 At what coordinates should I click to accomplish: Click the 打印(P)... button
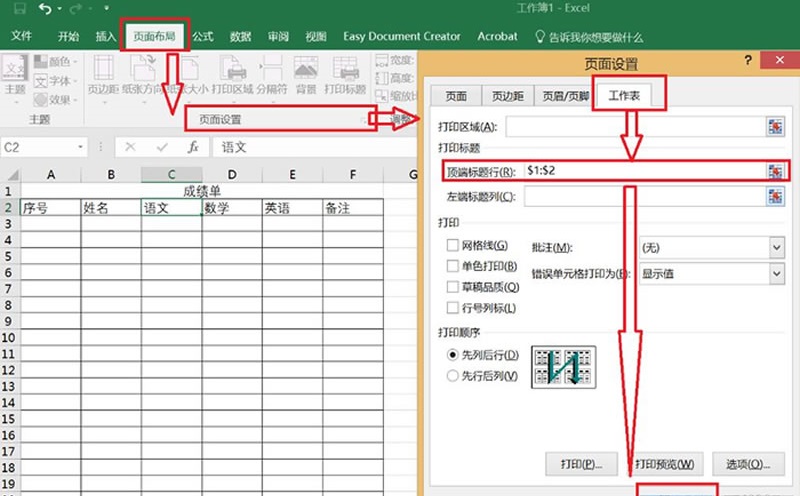pos(582,464)
